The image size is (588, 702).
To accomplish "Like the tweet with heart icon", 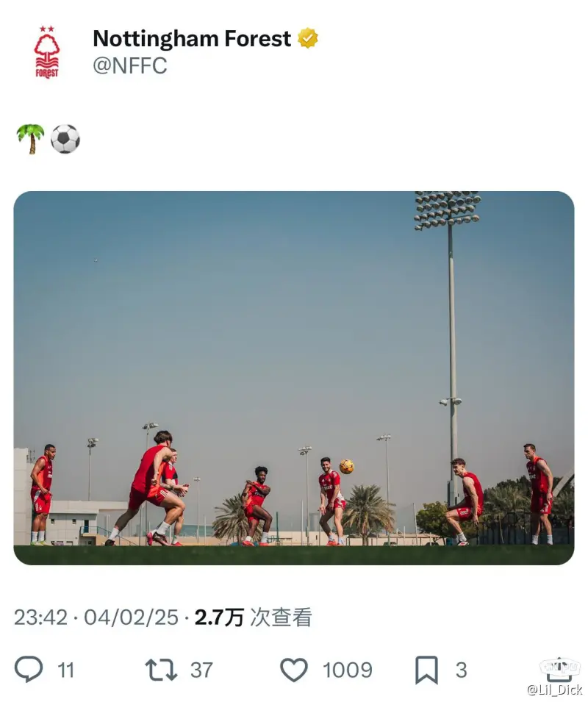I will pyautogui.click(x=294, y=670).
